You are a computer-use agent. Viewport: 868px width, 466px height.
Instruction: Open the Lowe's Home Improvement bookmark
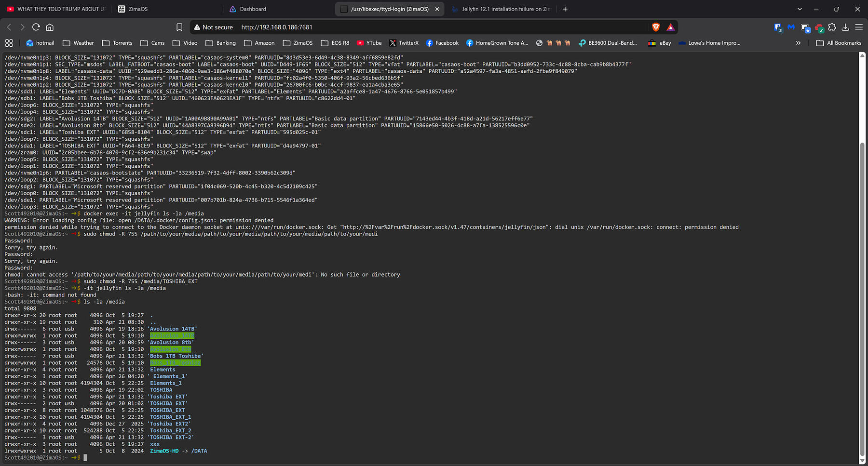pos(709,43)
